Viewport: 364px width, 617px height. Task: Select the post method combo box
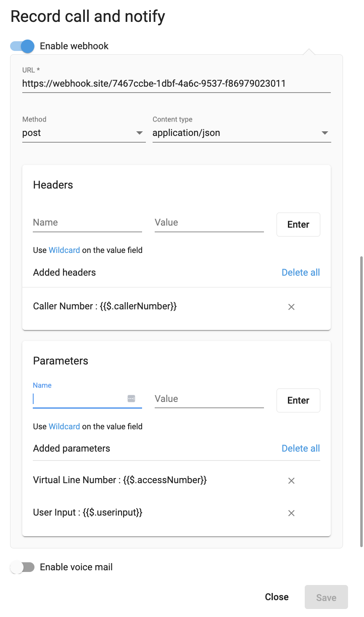pyautogui.click(x=84, y=133)
